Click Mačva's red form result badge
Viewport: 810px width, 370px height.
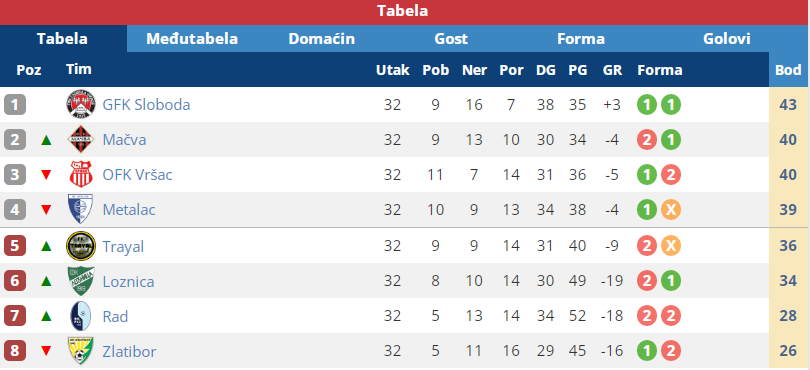click(x=647, y=140)
